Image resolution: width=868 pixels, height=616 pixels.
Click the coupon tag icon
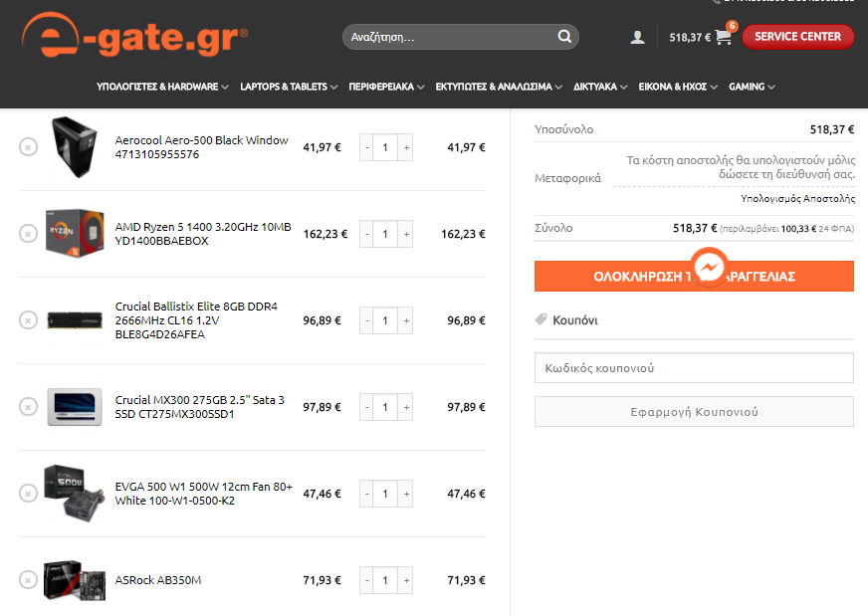[x=541, y=319]
